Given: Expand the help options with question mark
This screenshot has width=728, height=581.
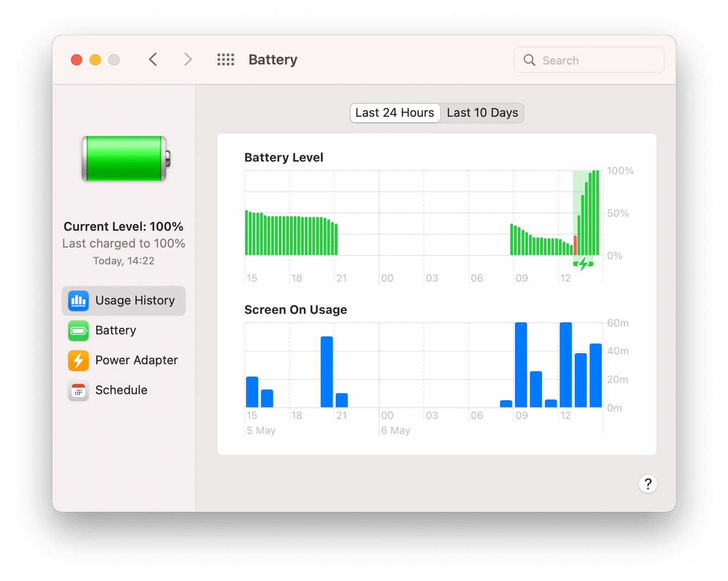Looking at the screenshot, I should tap(648, 484).
